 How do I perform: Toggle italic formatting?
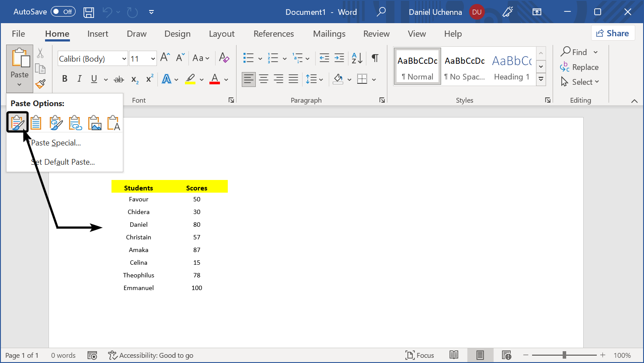(x=79, y=79)
